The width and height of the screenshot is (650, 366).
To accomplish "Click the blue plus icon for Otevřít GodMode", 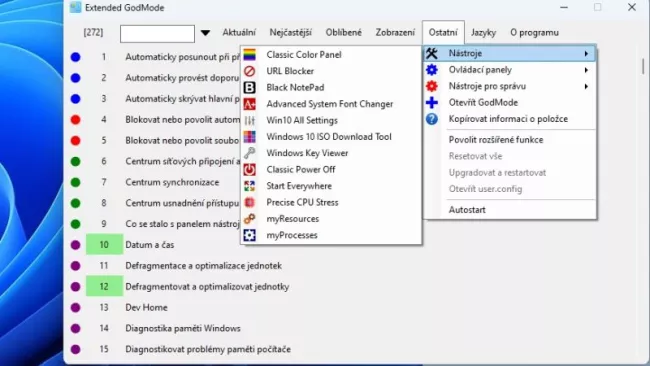I will (432, 102).
